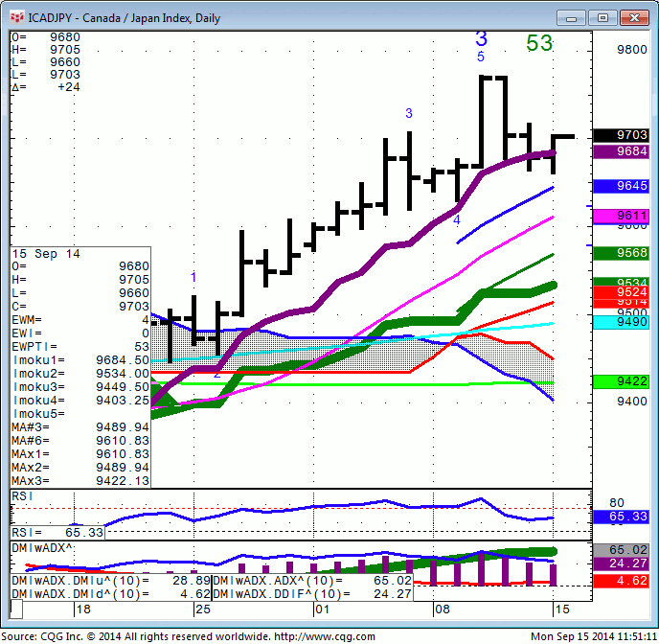Screen dimensions: 659x644
Task: Close the ICADJPY chart window
Action: (634, 18)
